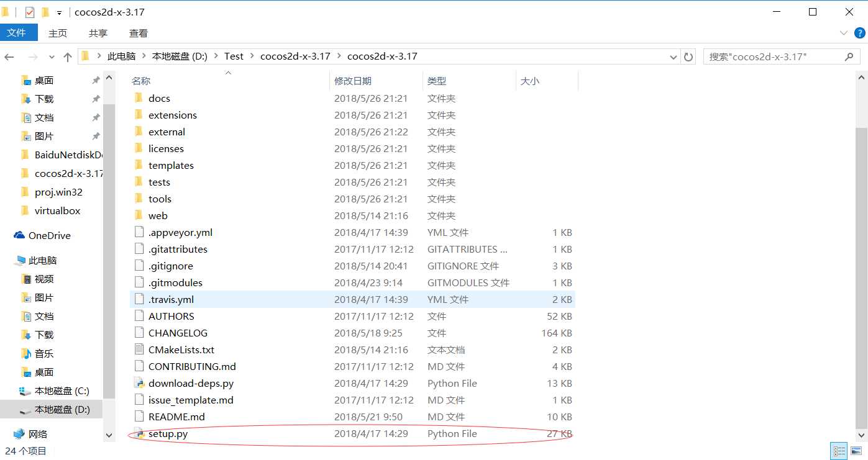Click the Back navigation arrow
Viewport: 868px width, 460px height.
pos(9,57)
